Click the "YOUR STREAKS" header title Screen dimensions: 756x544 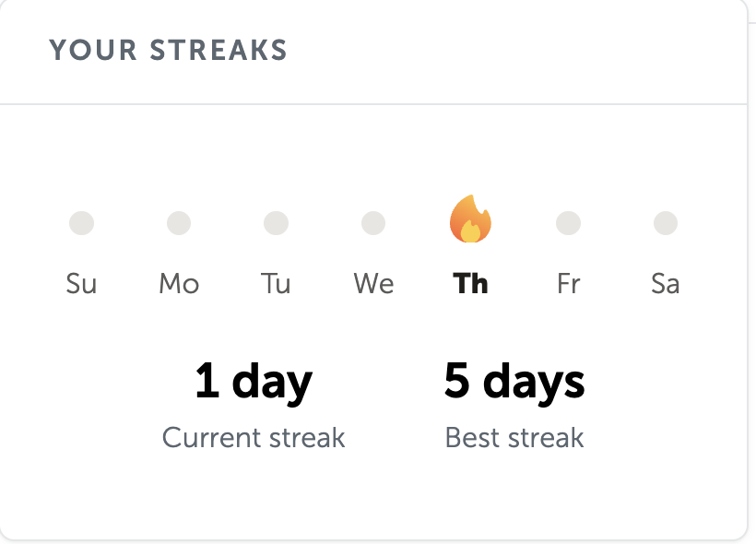pyautogui.click(x=168, y=50)
